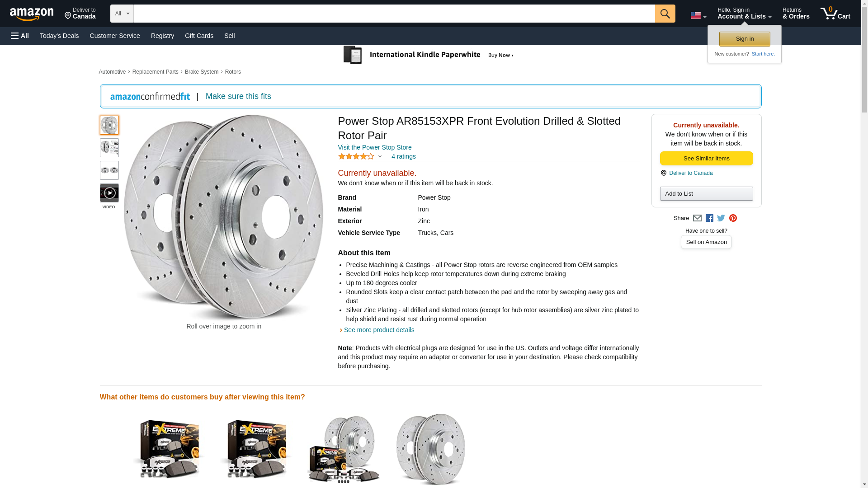Click the yellow Sign in button
The image size is (868, 488).
(x=745, y=39)
